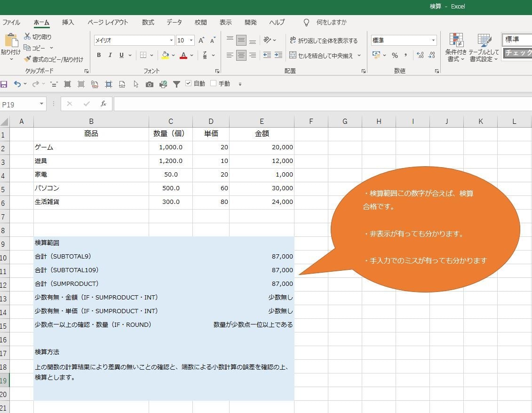Expand fill color dropdown arrow
The width and height of the screenshot is (532, 413).
tap(174, 55)
